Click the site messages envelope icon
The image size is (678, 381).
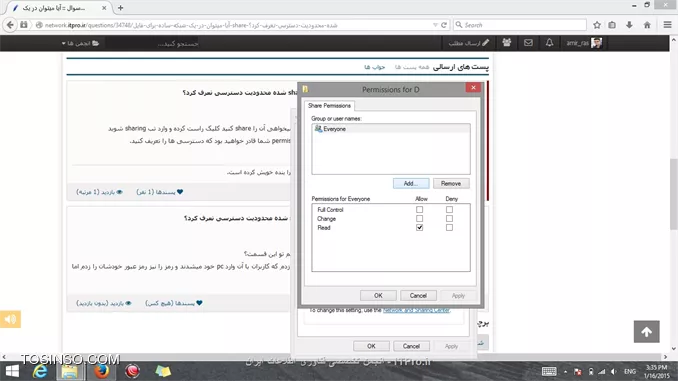(528, 43)
